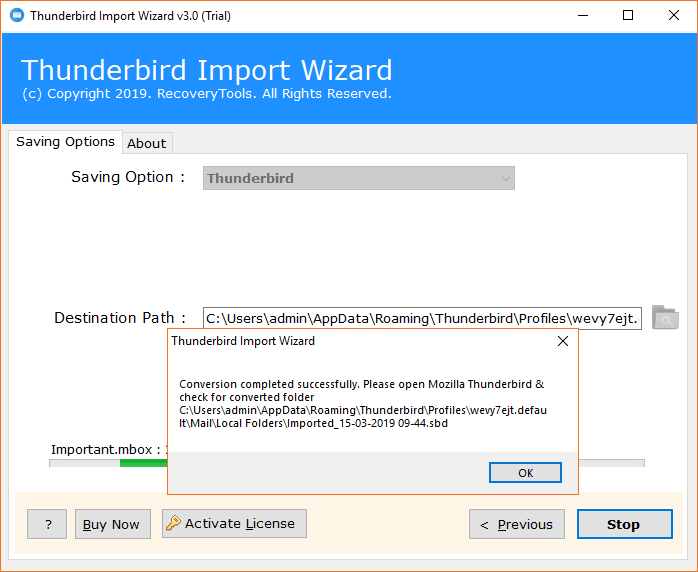Minimize the Thunderbird Import Wizard window
Screen dimensions: 698x572
(x=583, y=16)
